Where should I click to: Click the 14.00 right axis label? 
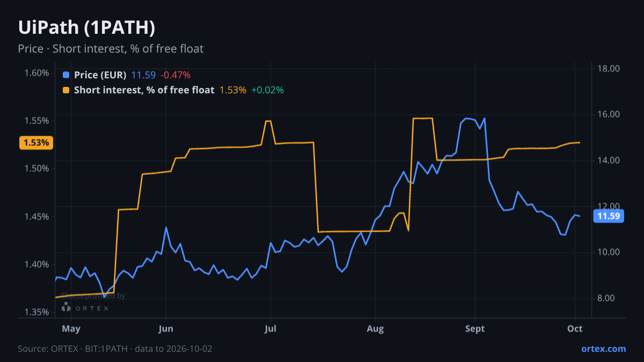click(x=609, y=160)
